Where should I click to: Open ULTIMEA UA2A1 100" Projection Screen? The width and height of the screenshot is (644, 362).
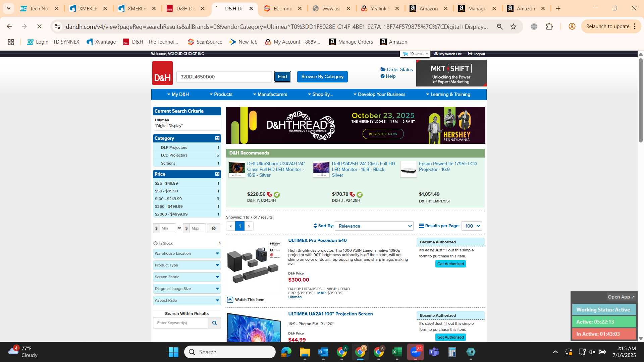point(330,314)
